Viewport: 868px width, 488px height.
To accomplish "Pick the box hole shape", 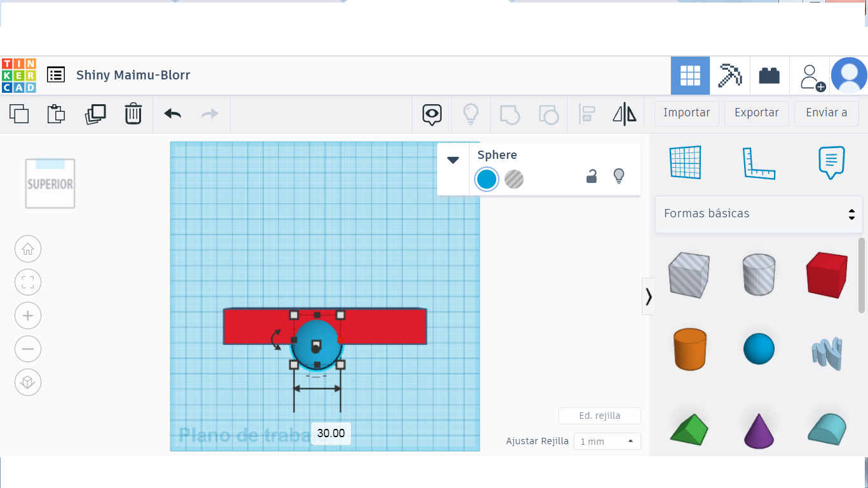I will pos(689,274).
